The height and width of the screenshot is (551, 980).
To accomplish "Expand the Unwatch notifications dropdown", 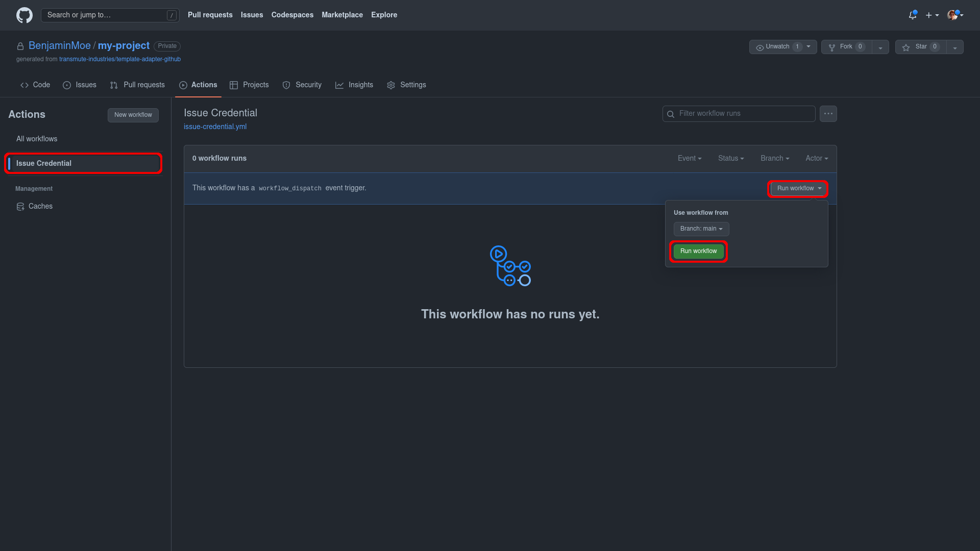I will [x=808, y=46].
